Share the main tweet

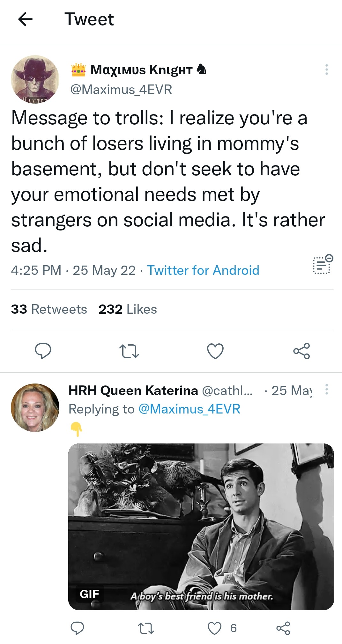[301, 351]
